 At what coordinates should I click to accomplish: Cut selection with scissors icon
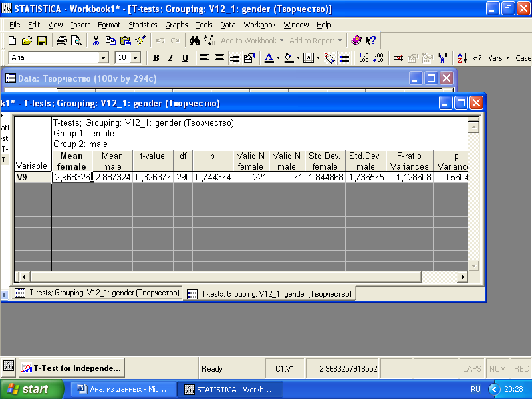click(x=96, y=41)
